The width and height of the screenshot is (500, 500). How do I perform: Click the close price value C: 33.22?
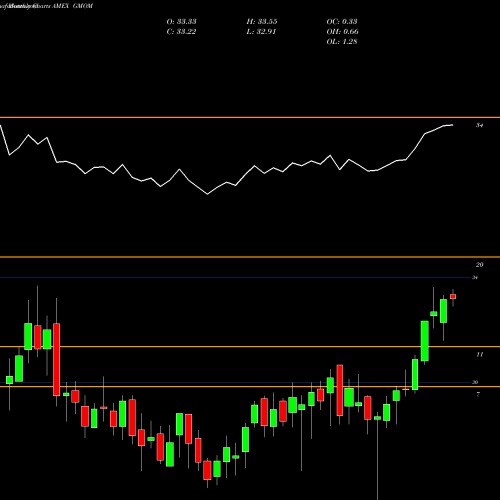tap(181, 32)
